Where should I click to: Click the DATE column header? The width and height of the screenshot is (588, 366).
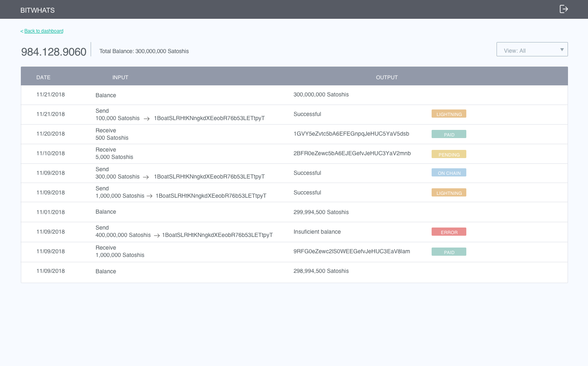[x=43, y=77]
